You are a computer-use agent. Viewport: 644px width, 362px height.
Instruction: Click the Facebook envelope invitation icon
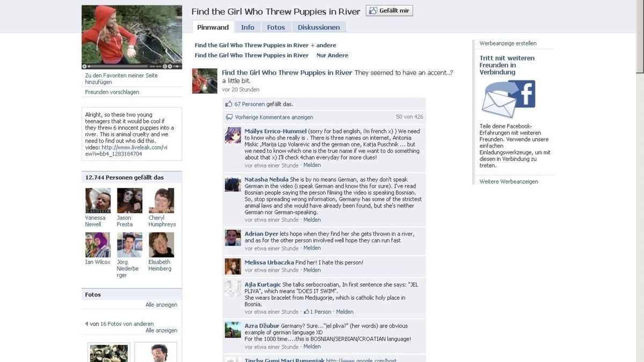[508, 100]
